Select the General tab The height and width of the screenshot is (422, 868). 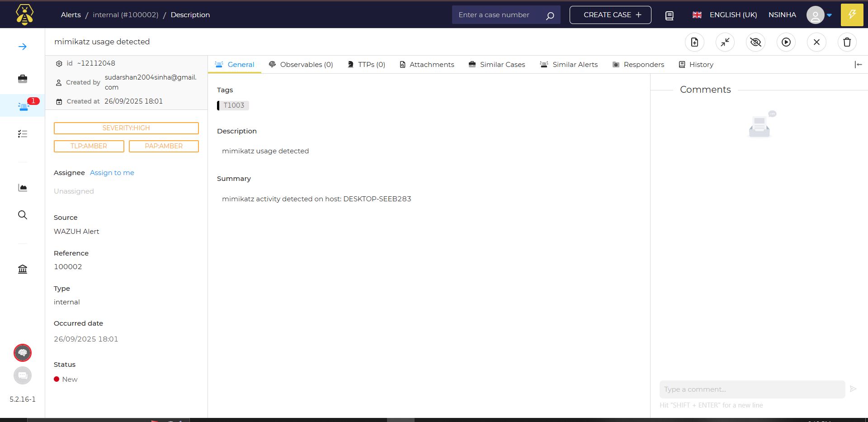[235, 65]
